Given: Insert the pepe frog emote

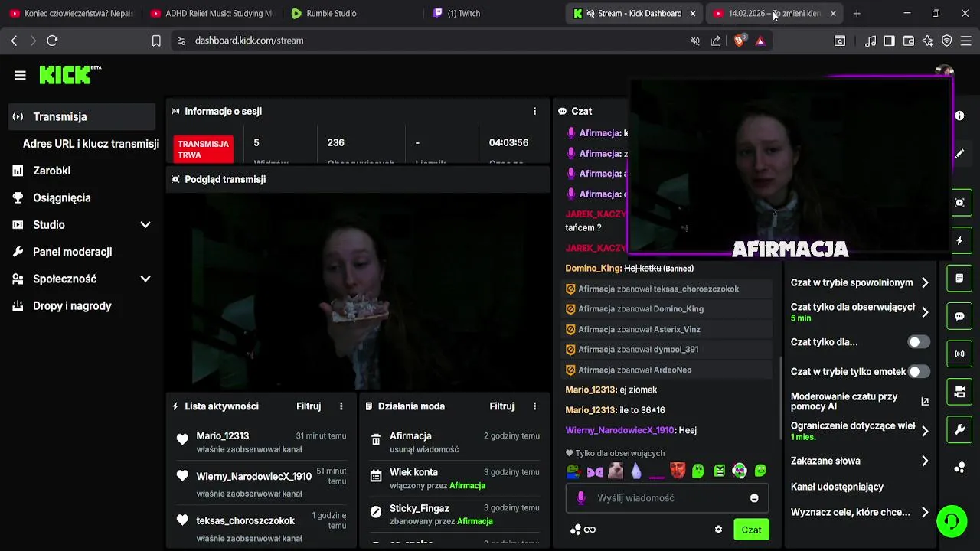Looking at the screenshot, I should pos(573,471).
